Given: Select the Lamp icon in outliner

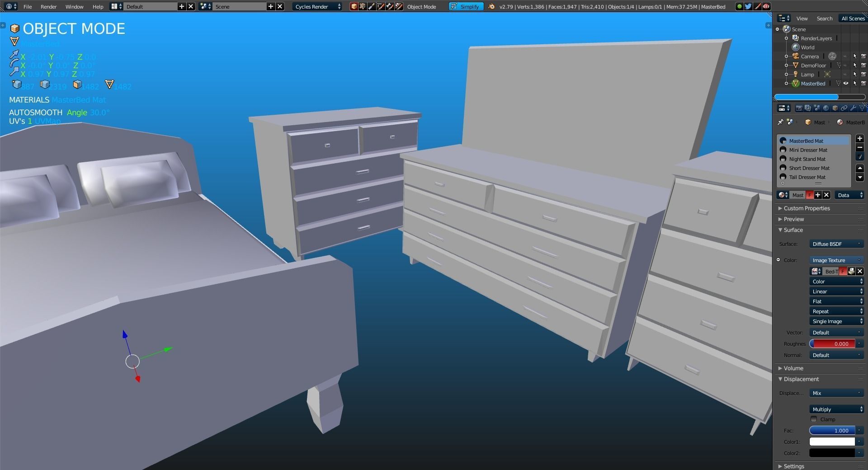Looking at the screenshot, I should click(x=796, y=74).
